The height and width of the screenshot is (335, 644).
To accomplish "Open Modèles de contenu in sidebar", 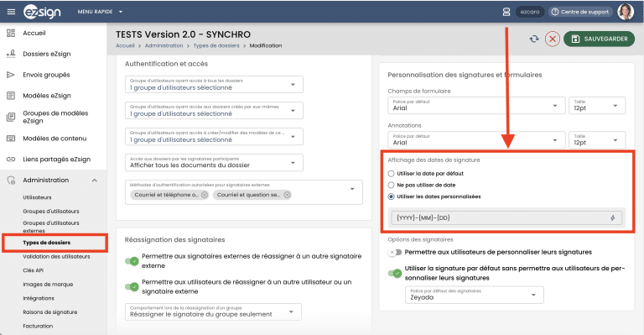I will (x=54, y=139).
